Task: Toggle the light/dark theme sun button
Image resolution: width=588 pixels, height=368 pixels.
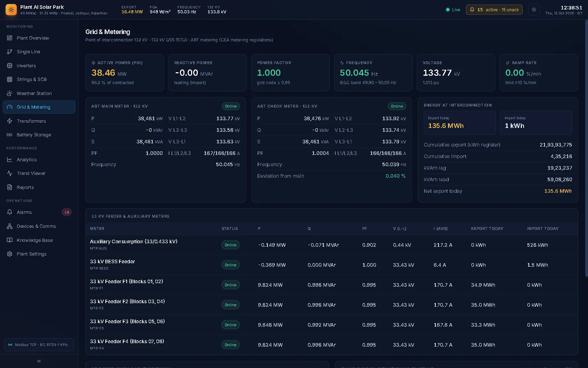Action: pyautogui.click(x=534, y=10)
